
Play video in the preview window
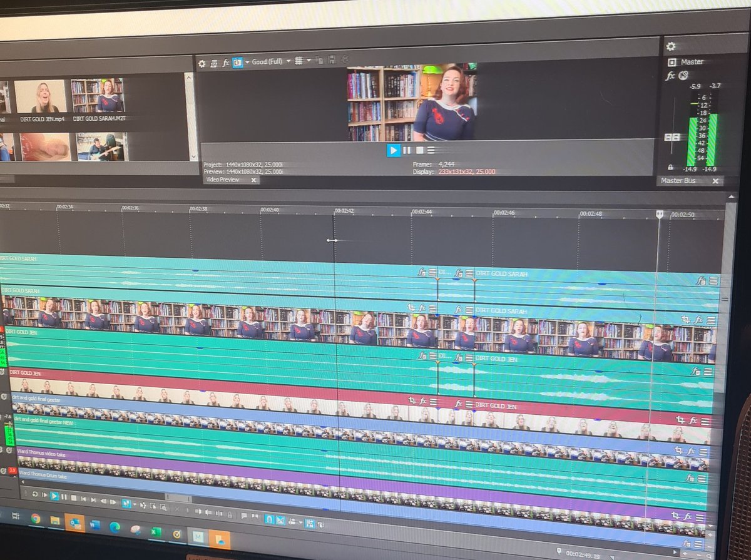pos(393,150)
